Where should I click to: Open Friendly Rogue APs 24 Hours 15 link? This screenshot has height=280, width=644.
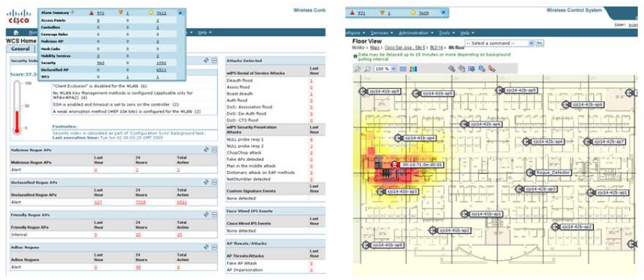coord(138,235)
